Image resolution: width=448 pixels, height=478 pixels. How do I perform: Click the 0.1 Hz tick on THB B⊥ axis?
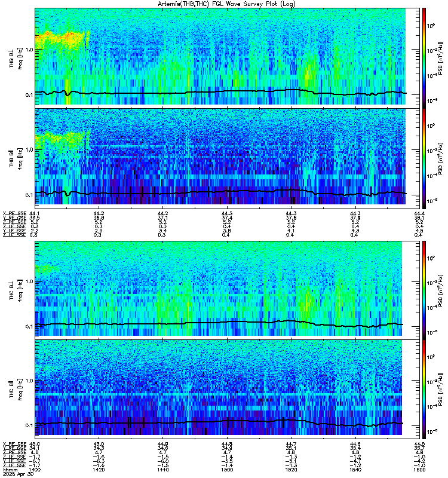29,95
